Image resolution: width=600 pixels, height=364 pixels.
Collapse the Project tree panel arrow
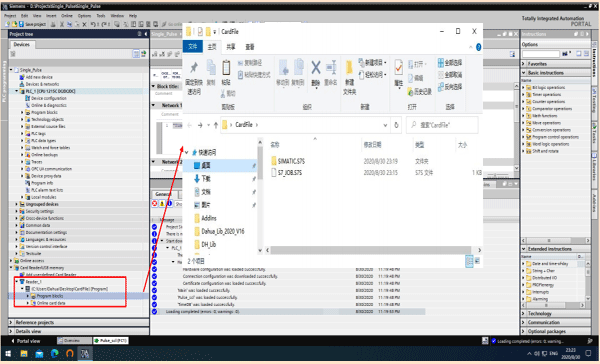tap(146, 34)
